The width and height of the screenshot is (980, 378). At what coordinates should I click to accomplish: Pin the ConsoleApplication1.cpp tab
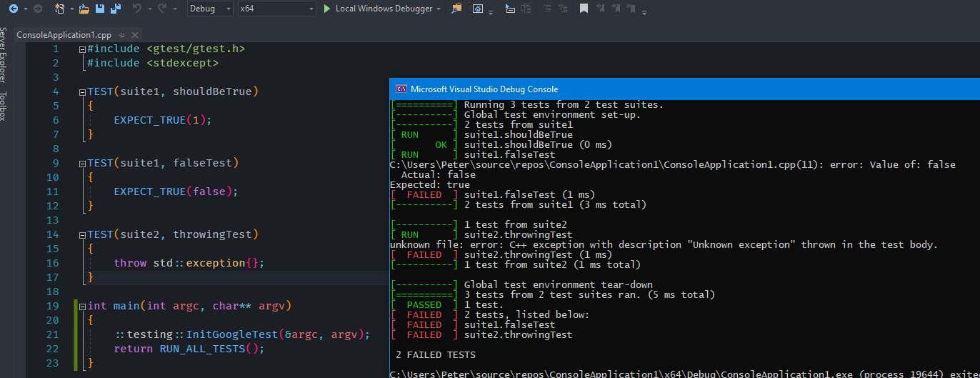(122, 34)
